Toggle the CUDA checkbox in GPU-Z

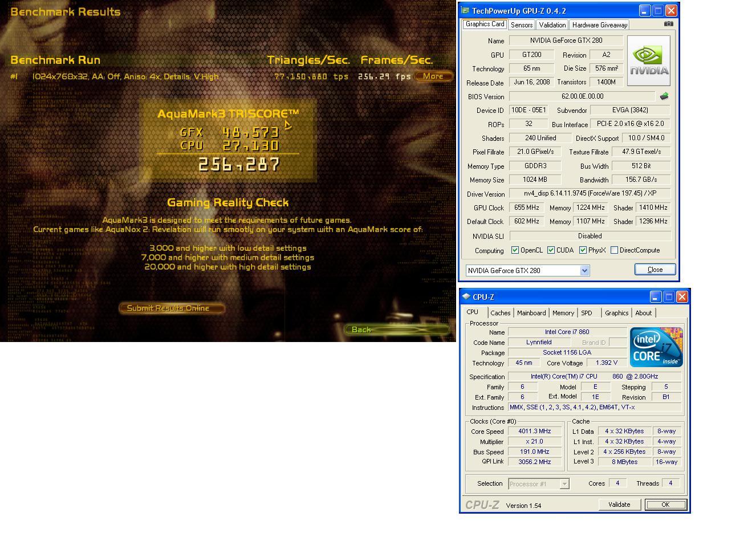click(551, 250)
